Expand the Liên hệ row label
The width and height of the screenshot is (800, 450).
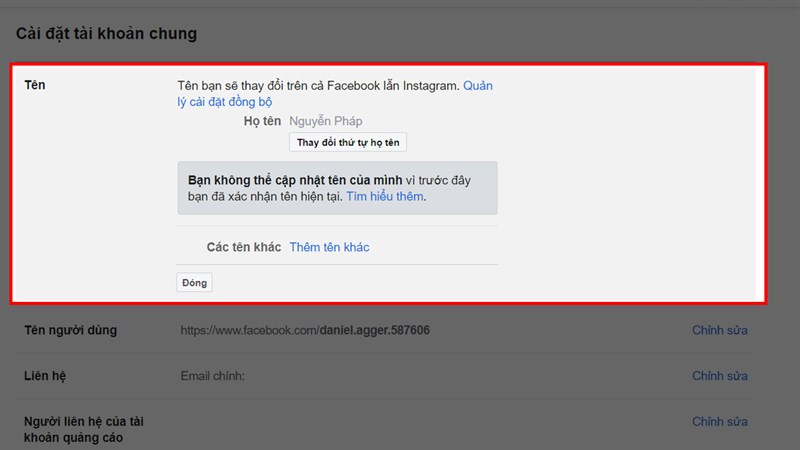tap(48, 376)
